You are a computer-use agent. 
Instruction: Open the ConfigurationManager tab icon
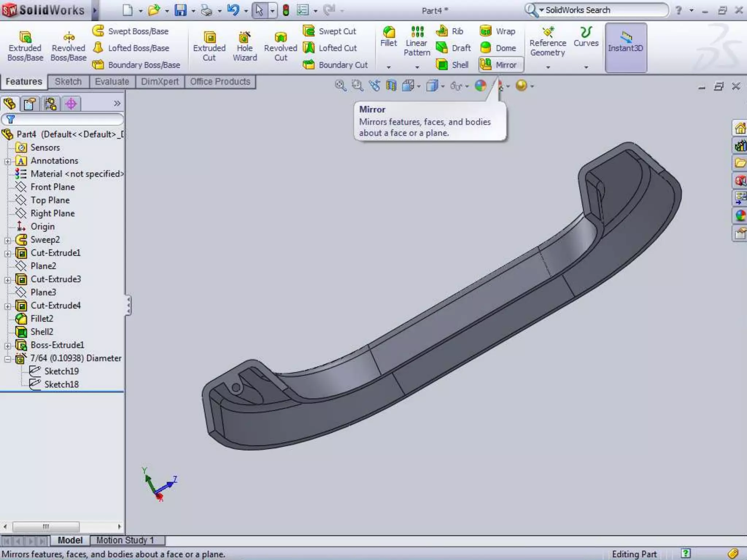(x=50, y=104)
